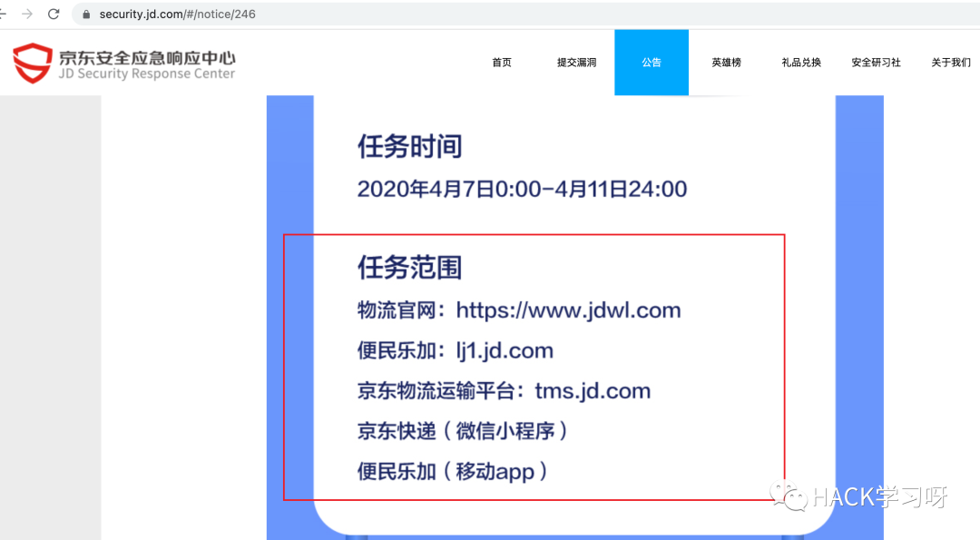This screenshot has height=540, width=980.
Task: Open the 礼品兑换 navigation item
Action: coord(801,63)
